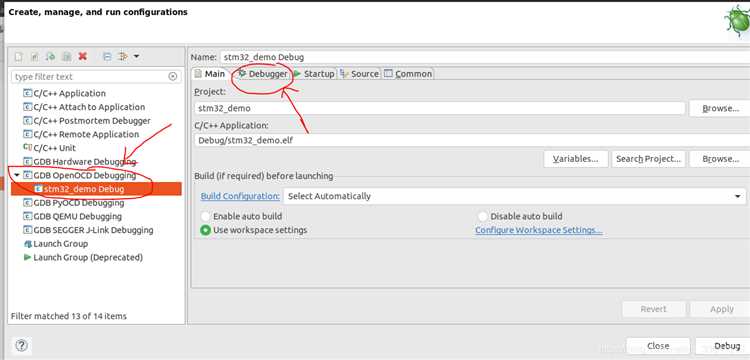Browse for the C/C++ application file
This screenshot has height=360, width=750.
coord(720,159)
